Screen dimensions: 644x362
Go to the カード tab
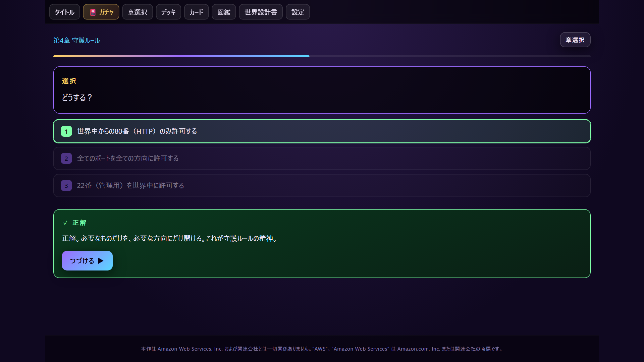tap(196, 12)
